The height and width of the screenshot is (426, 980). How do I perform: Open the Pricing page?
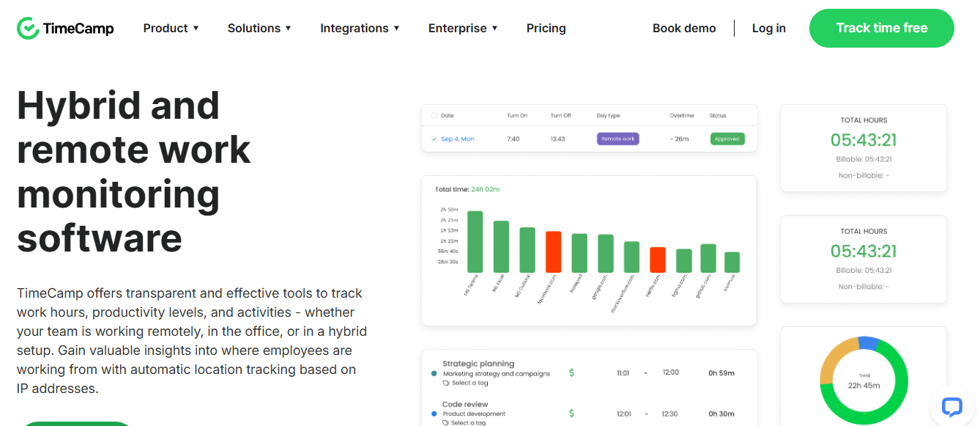pos(546,28)
